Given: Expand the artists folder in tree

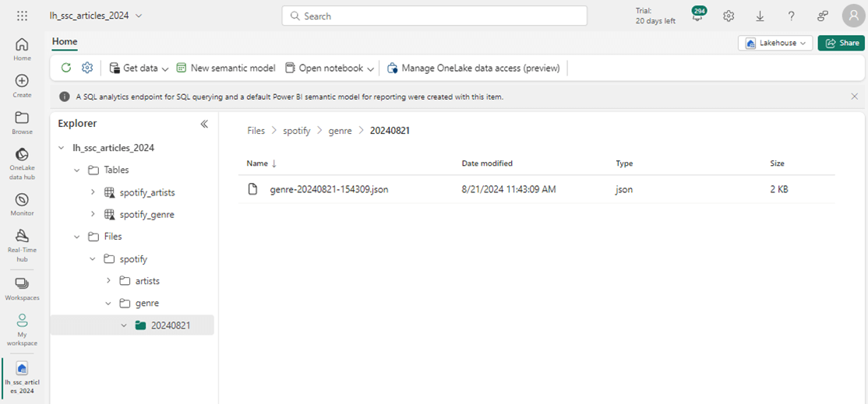Looking at the screenshot, I should [x=108, y=281].
